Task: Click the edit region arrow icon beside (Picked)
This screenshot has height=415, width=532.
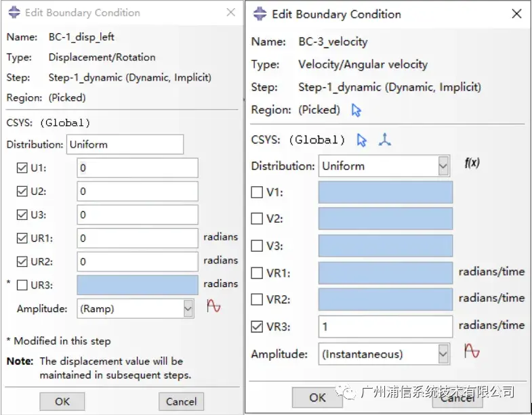Action: tap(356, 110)
